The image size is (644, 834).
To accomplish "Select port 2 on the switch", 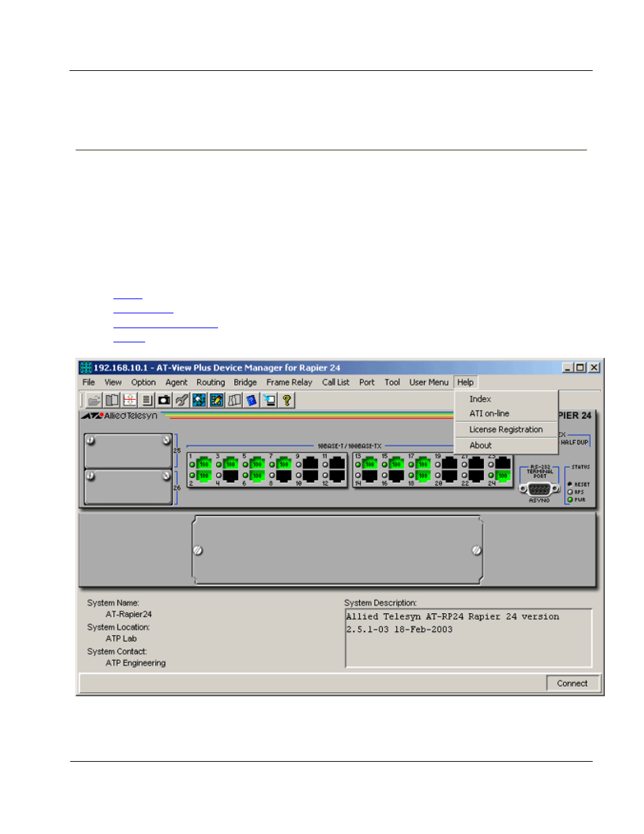I will click(x=204, y=476).
